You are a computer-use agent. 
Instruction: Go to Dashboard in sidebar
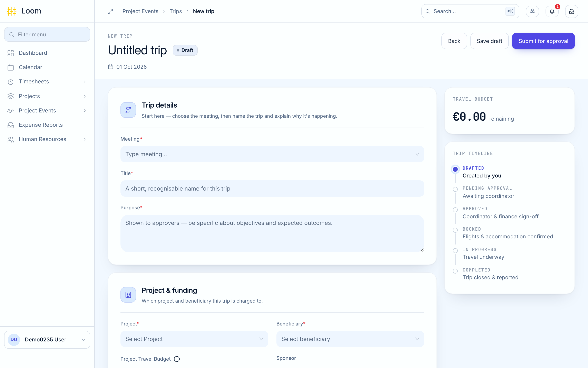(x=47, y=53)
